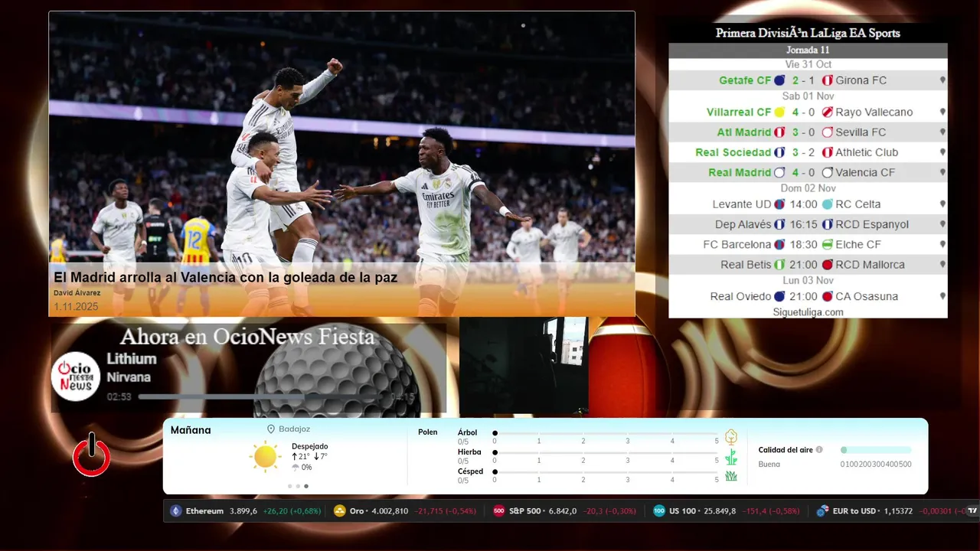Click the Rayo Vallecano crest icon
The width and height of the screenshot is (980, 551).
(827, 112)
